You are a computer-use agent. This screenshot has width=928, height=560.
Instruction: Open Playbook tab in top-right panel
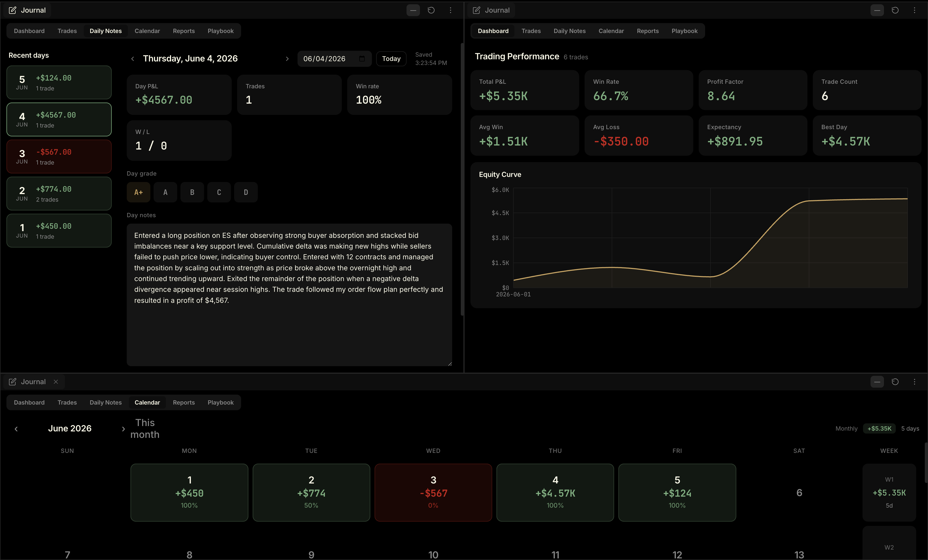coord(685,31)
